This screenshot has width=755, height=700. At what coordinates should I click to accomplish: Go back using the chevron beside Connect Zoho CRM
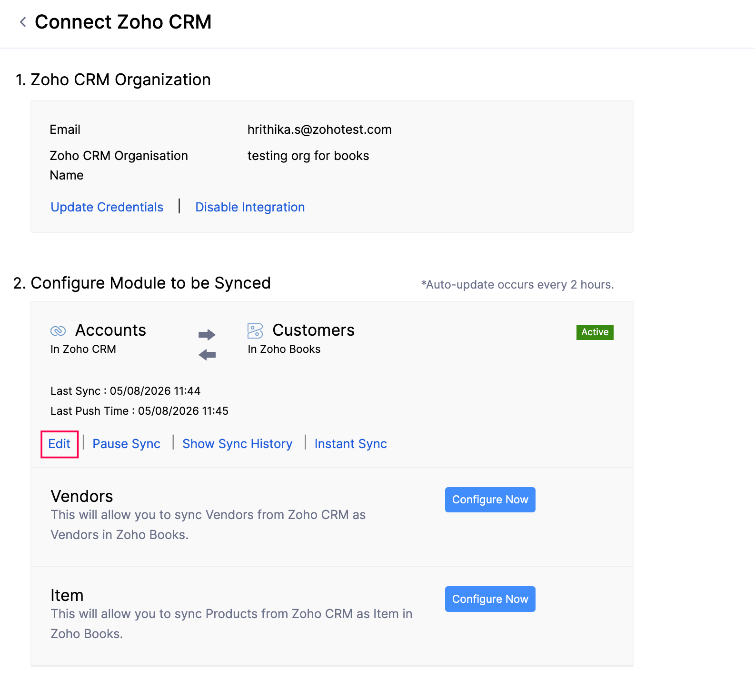[23, 22]
